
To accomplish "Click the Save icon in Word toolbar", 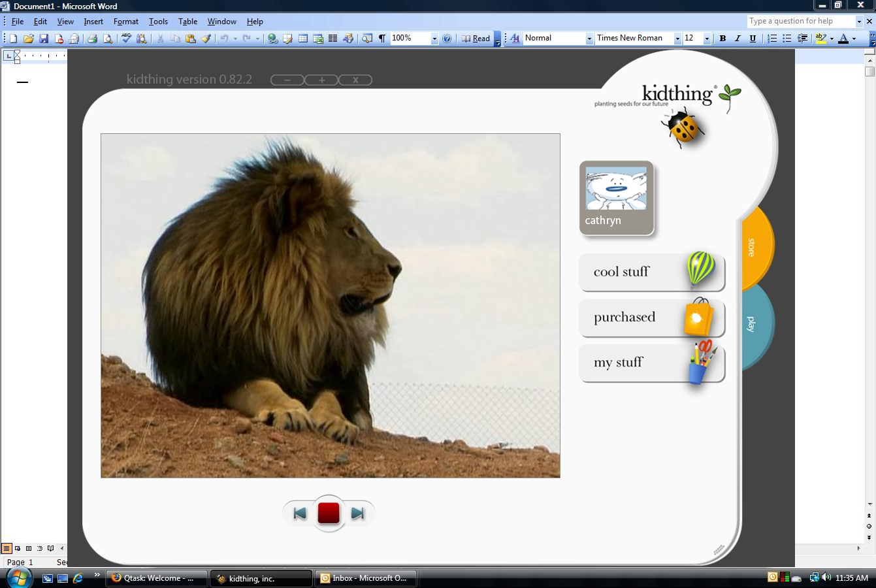I will coord(44,39).
